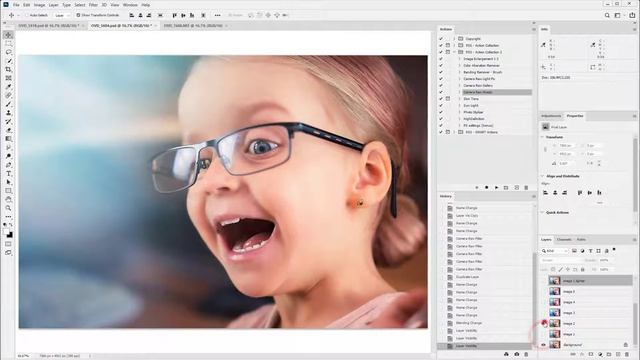640x360 pixels.
Task: Click the play selection button in Actions panel
Action: pos(496,187)
